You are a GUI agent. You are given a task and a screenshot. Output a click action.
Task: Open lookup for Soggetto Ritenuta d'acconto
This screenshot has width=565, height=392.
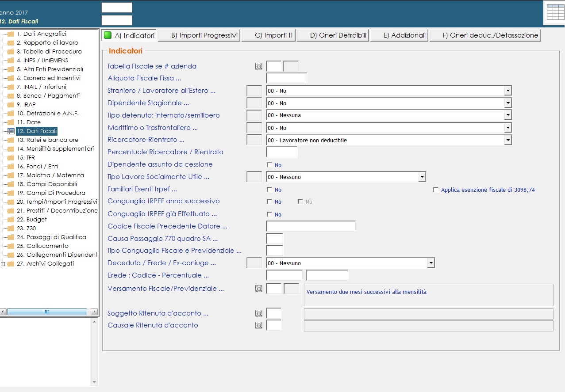pyautogui.click(x=259, y=313)
